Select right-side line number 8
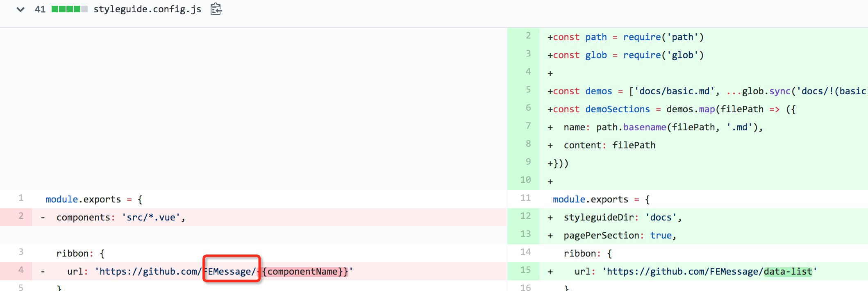This screenshot has height=291, width=868. click(x=528, y=144)
